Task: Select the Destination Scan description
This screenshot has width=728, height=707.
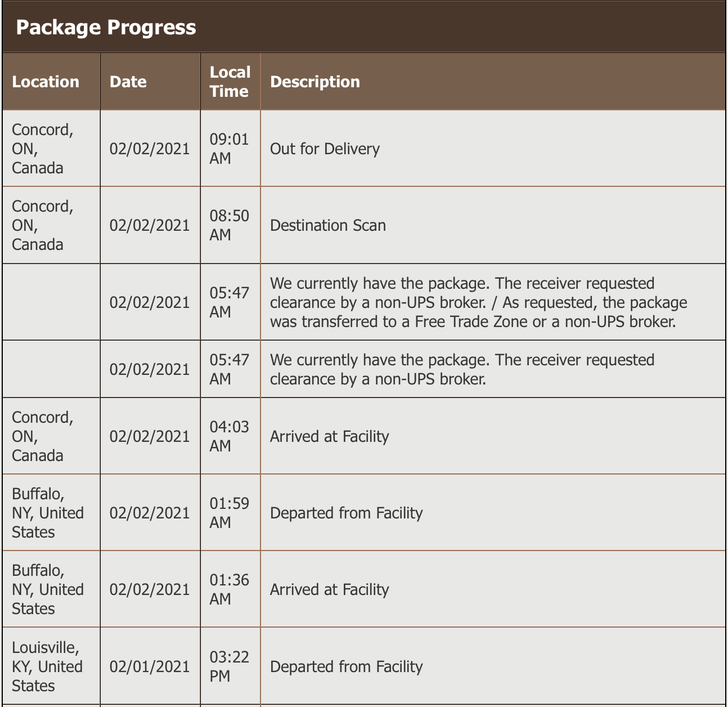Action: tap(328, 225)
